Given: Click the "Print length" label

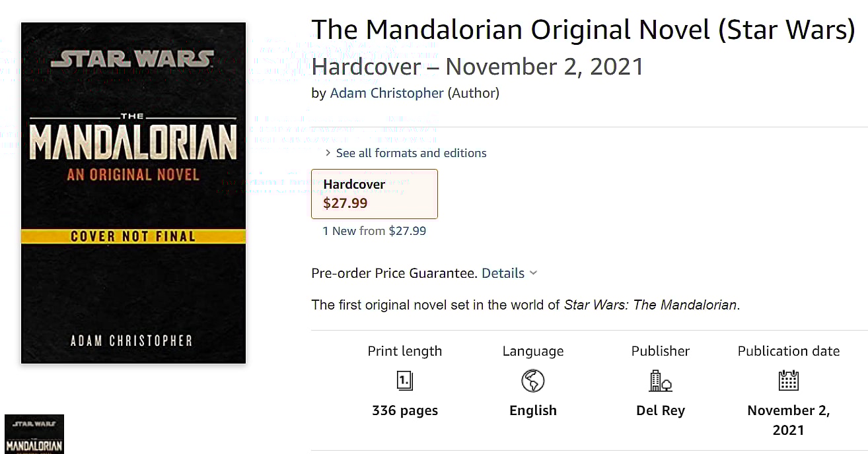Looking at the screenshot, I should tap(404, 351).
